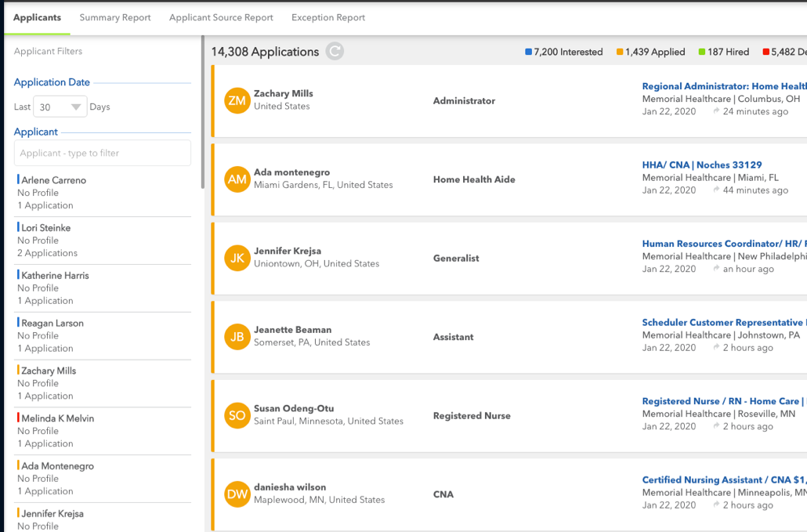The image size is (807, 532).
Task: Click the Applicant section heading
Action: pos(36,132)
